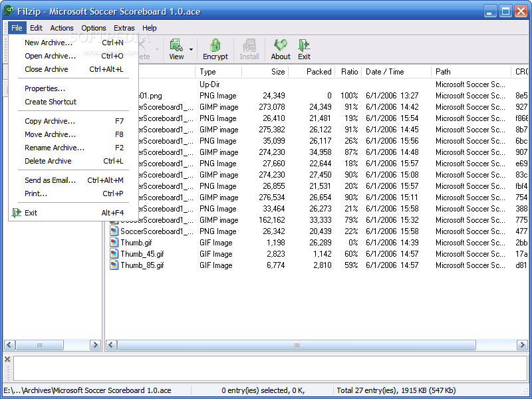This screenshot has width=532, height=399.
Task: Sort by Packed column header
Action: coord(311,72)
